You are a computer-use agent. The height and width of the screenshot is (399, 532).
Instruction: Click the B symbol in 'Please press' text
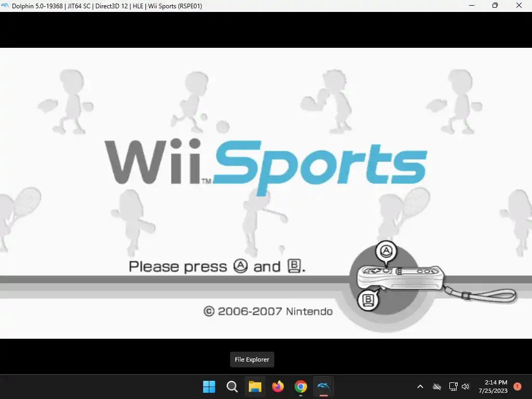[294, 267]
